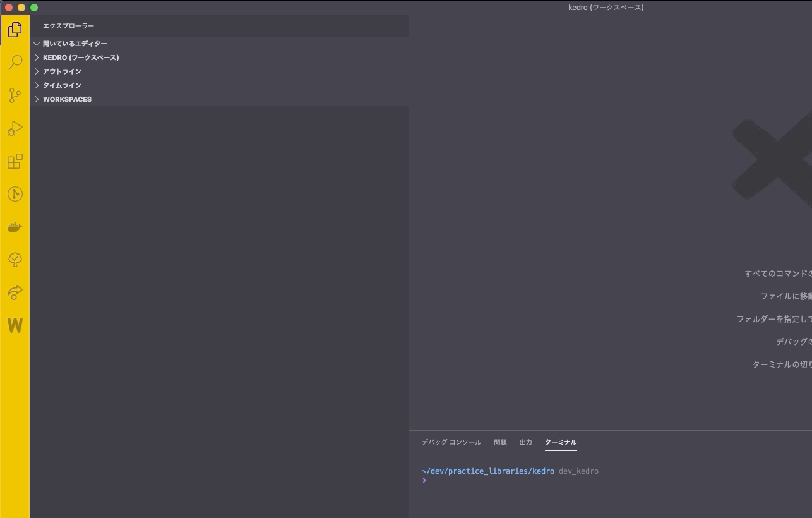
Task: Open the Docker whale icon
Action: [x=15, y=227]
